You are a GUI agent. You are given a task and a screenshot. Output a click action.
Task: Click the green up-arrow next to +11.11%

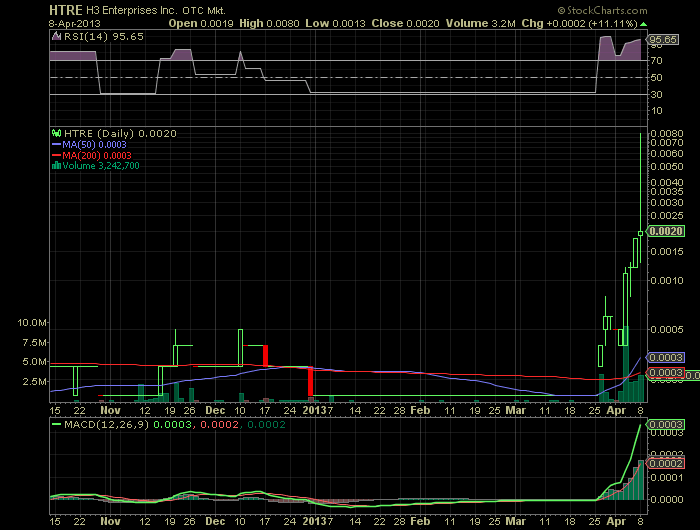coord(643,24)
